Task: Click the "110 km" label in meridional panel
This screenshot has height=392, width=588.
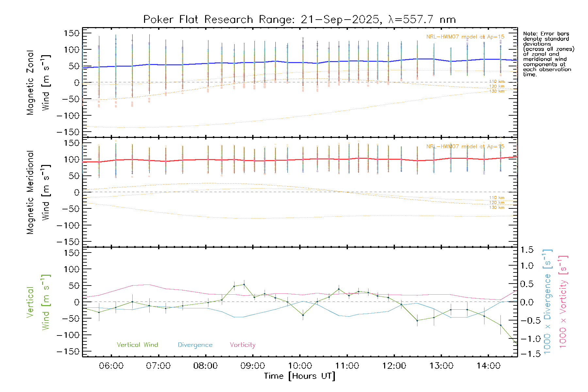Action: click(x=497, y=198)
